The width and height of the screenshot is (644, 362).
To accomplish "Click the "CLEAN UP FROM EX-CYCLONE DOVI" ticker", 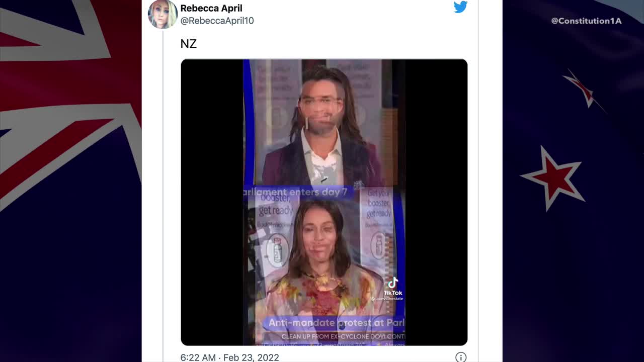I will pyautogui.click(x=343, y=336).
